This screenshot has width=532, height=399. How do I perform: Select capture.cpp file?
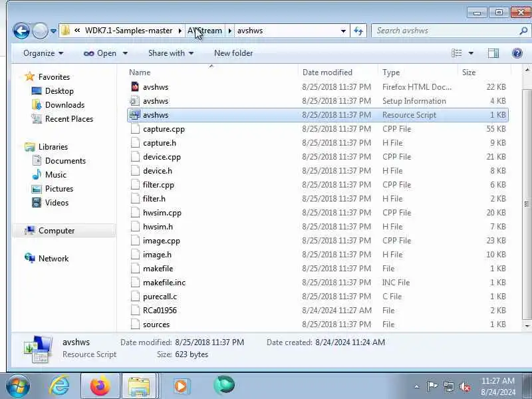click(318, 129)
